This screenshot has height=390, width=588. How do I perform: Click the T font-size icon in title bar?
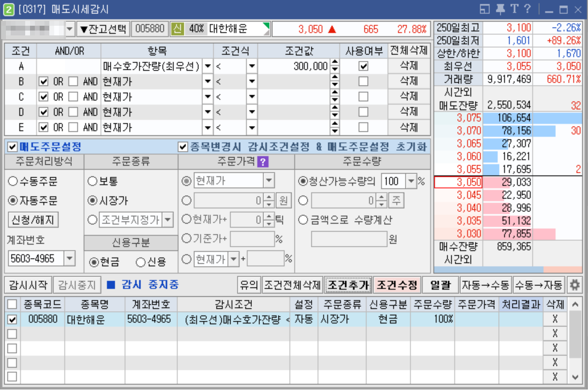click(514, 9)
